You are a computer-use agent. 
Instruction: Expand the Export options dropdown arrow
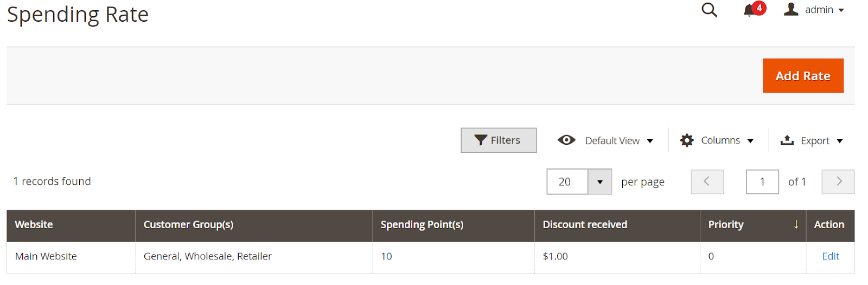point(840,141)
